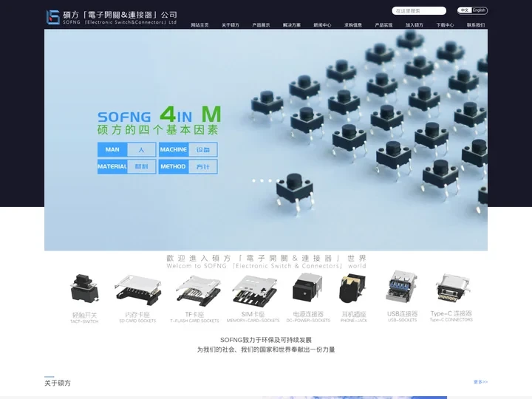Open the 新闻中心 navigation item
This screenshot has height=399, width=532.
click(322, 25)
